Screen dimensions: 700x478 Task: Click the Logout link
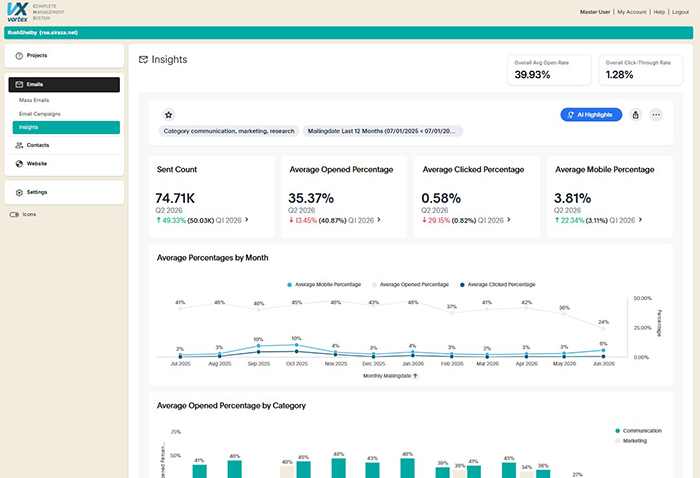click(680, 12)
